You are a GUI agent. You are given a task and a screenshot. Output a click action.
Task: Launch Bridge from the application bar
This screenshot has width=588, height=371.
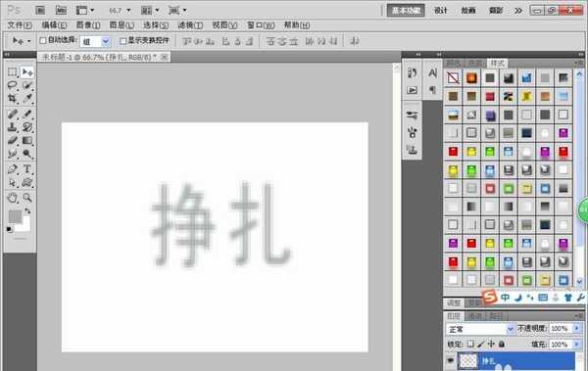click(x=40, y=10)
